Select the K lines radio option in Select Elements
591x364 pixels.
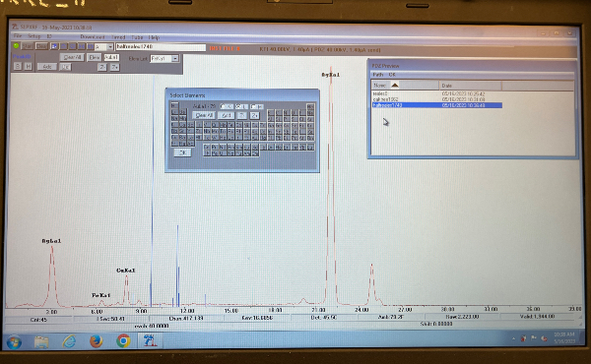[x=227, y=106]
